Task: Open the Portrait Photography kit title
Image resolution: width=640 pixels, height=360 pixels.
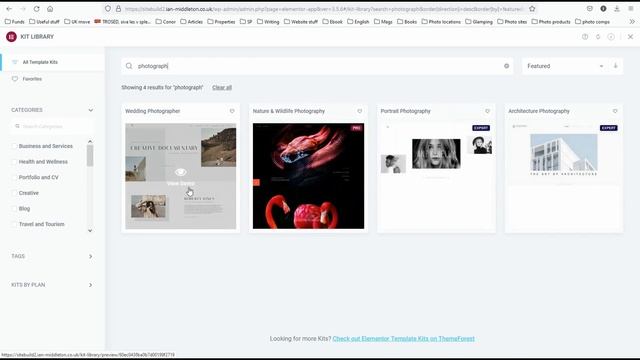Action: 405,111
